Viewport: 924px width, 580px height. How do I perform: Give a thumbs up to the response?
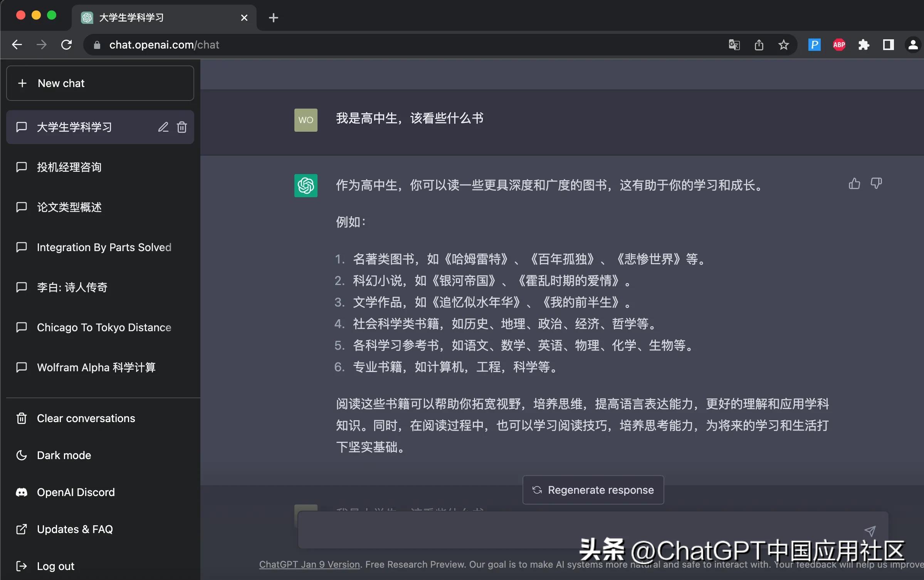(x=854, y=184)
